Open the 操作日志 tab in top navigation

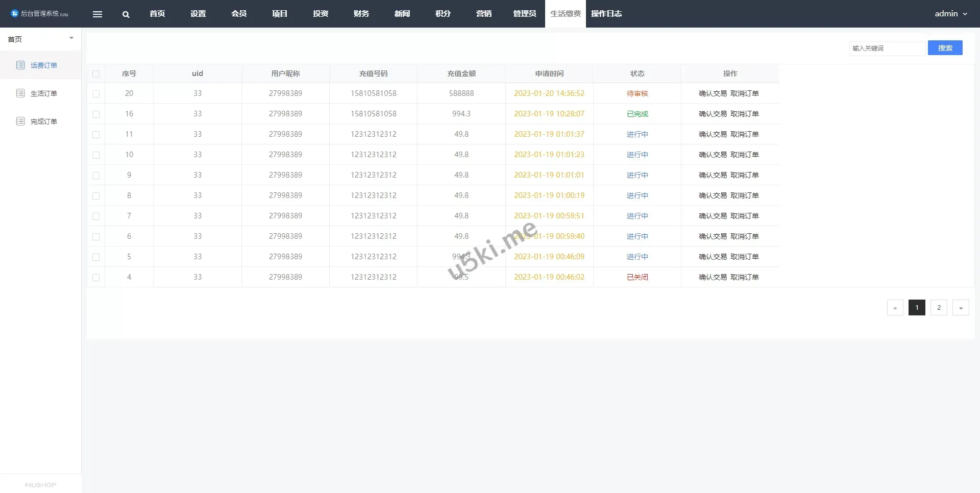[606, 14]
